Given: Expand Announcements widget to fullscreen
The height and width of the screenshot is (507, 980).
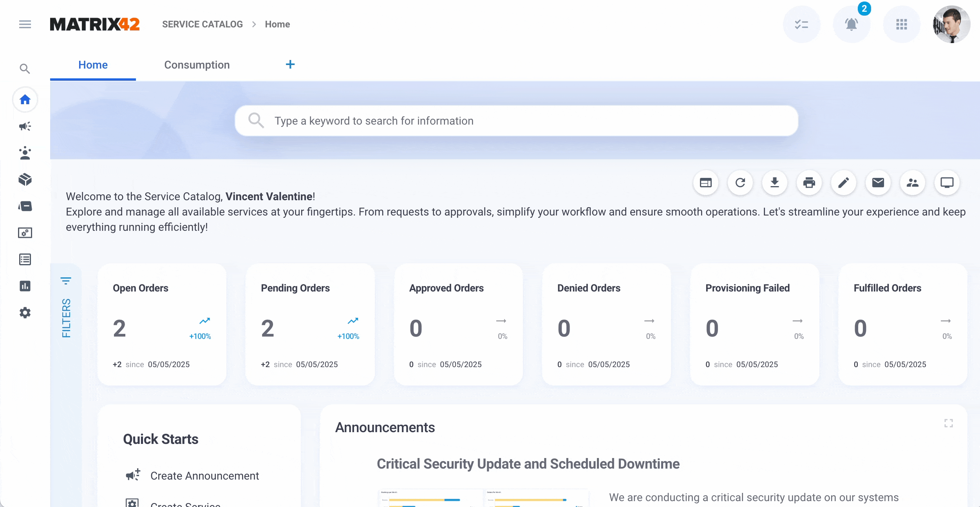Looking at the screenshot, I should [949, 423].
